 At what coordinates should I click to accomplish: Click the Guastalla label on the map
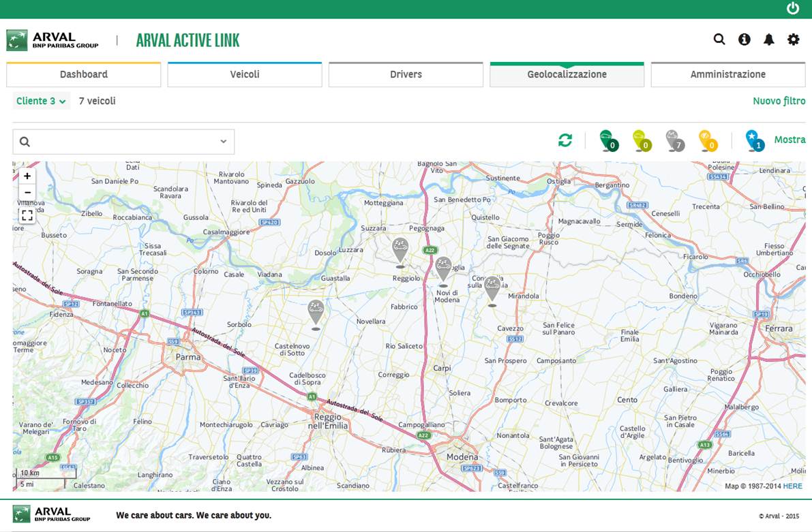coord(335,279)
